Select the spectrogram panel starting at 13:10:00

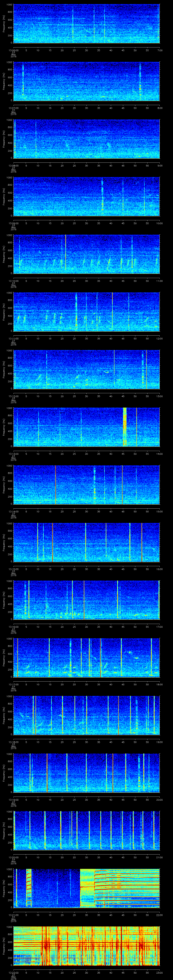[x=87, y=254]
